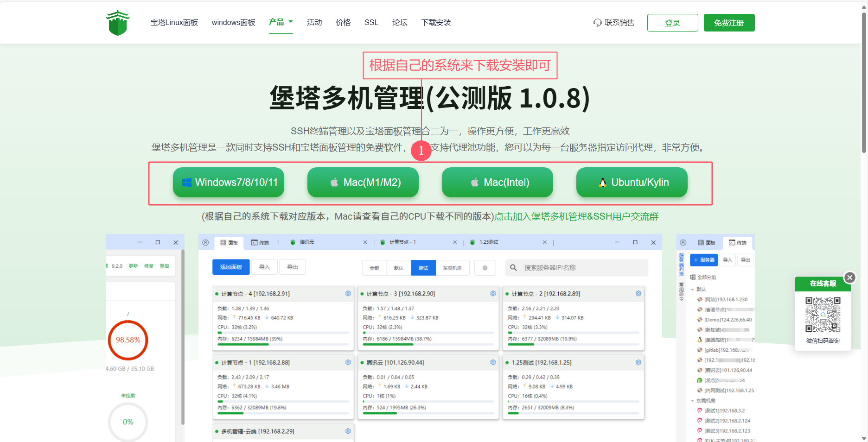Open the windows面板 menu item
The image size is (868, 442).
[233, 23]
